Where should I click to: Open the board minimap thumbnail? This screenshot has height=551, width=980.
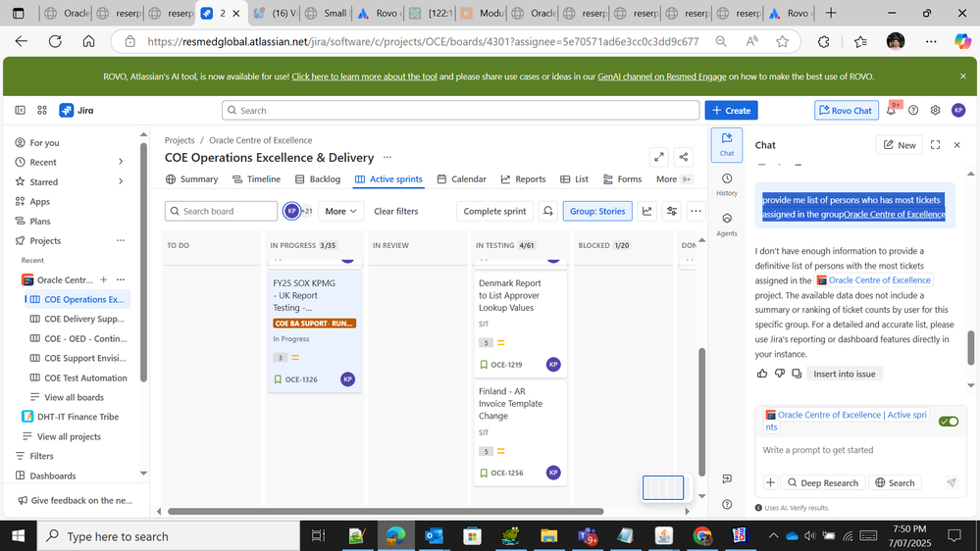coord(662,487)
